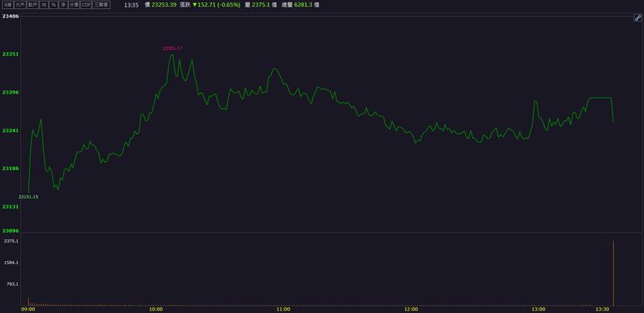Click the change value 152.71 (-0.65%)
The height and width of the screenshot is (313, 644).
[218, 5]
